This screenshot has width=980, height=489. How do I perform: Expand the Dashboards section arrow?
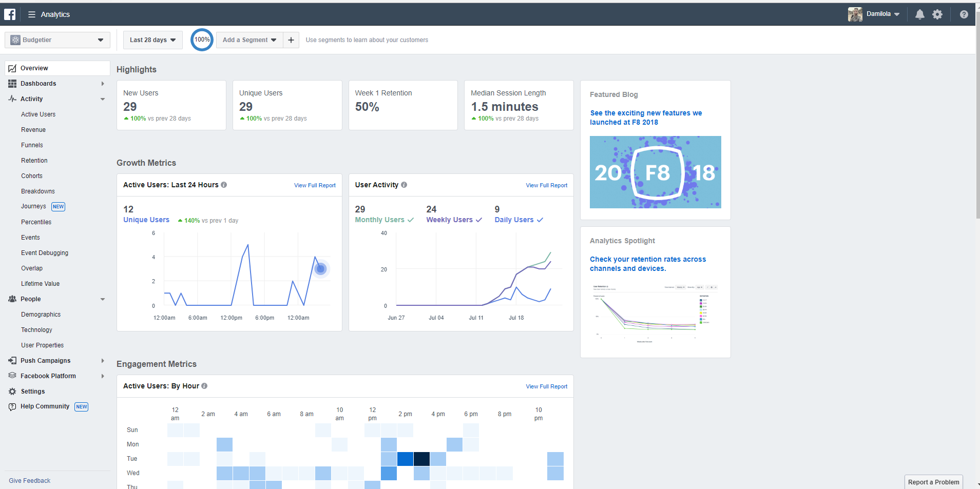(x=103, y=84)
